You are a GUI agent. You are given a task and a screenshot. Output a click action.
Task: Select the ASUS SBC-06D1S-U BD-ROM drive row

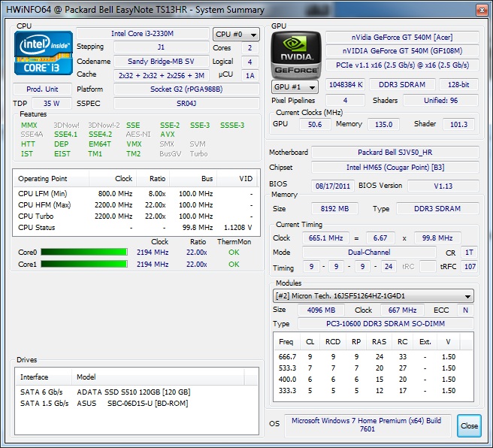pos(137,404)
